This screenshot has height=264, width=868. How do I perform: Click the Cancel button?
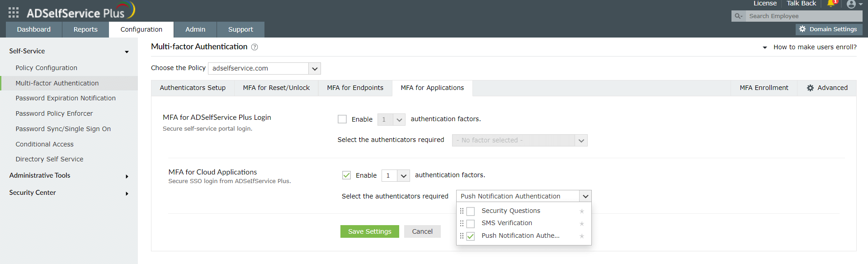pyautogui.click(x=422, y=231)
